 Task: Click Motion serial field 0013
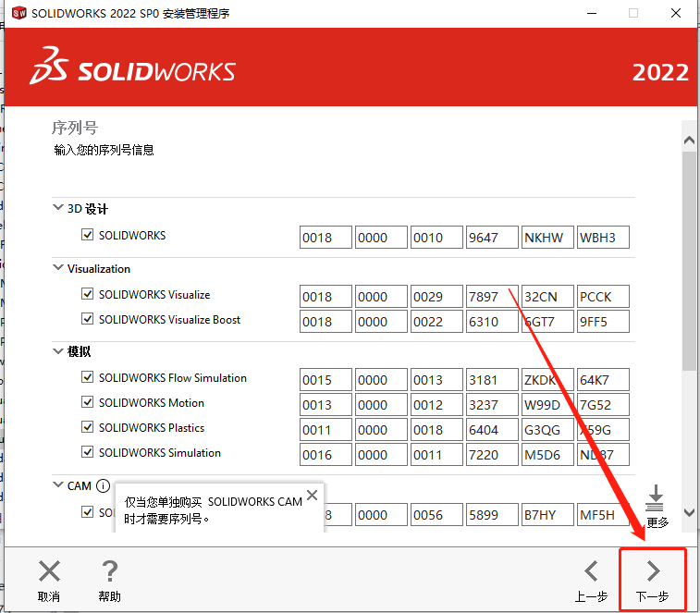[x=325, y=404]
